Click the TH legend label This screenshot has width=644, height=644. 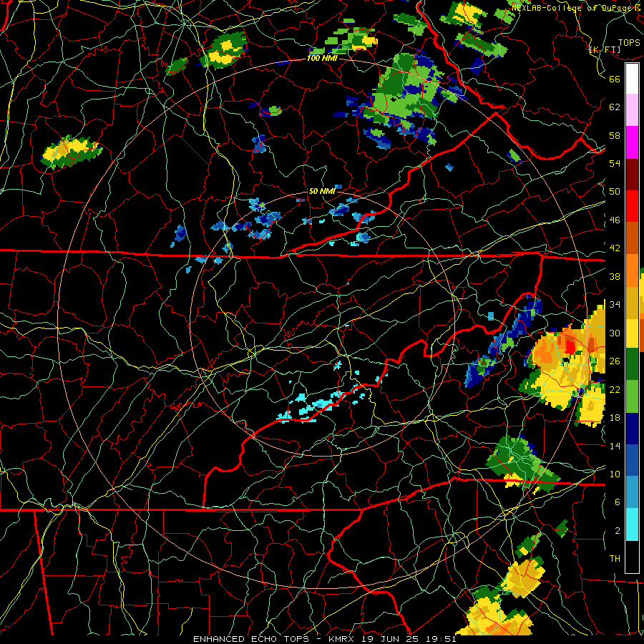(x=615, y=559)
